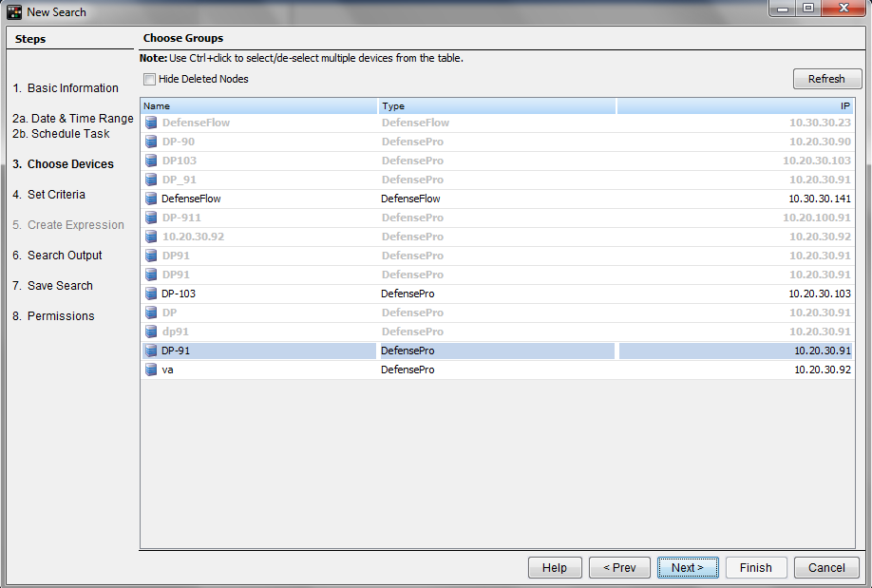The height and width of the screenshot is (588, 872).
Task: Click the device icon next to DP-911
Action: pos(151,218)
